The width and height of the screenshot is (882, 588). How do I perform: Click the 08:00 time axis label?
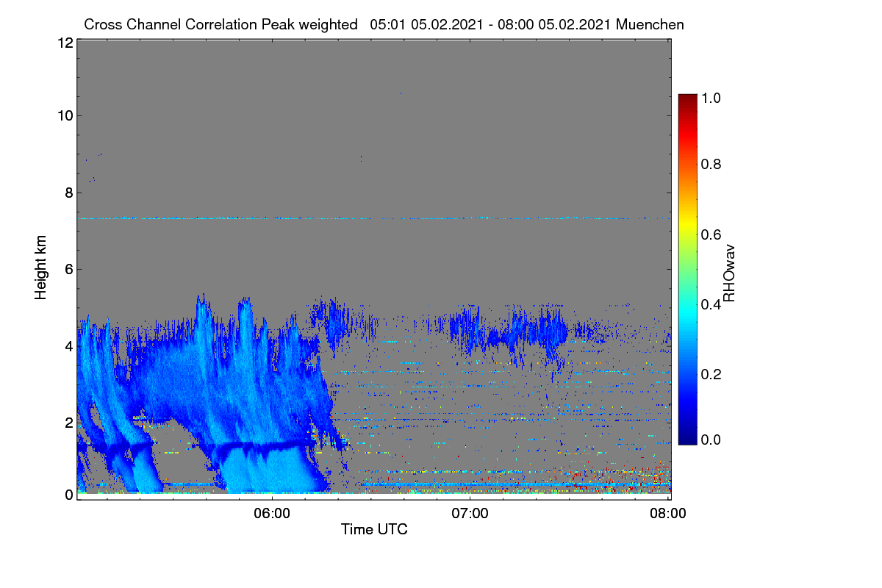click(667, 513)
